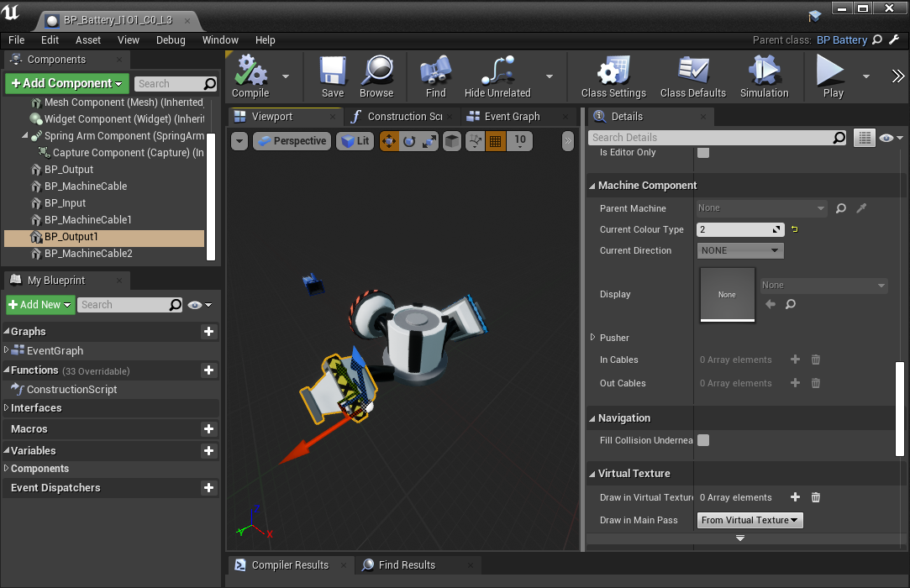The height and width of the screenshot is (588, 910).
Task: Open Class Defaults from toolbar
Action: pyautogui.click(x=692, y=72)
